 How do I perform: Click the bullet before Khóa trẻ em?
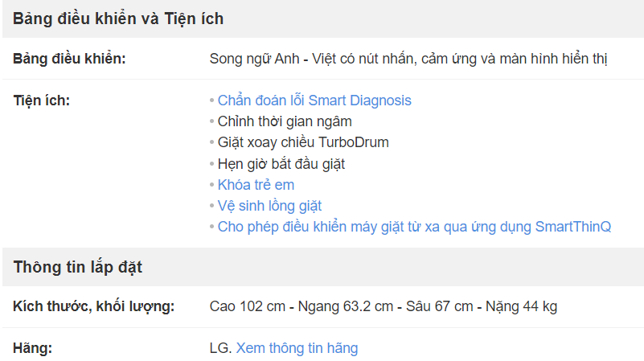[212, 185]
